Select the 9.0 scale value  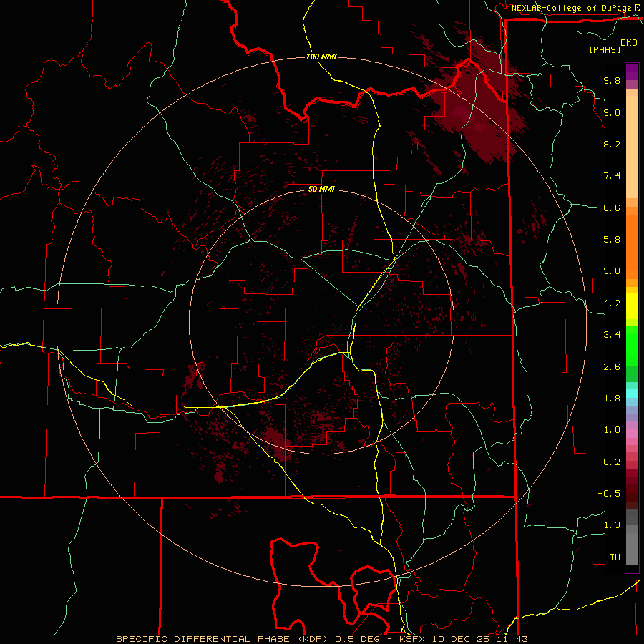pyautogui.click(x=612, y=112)
